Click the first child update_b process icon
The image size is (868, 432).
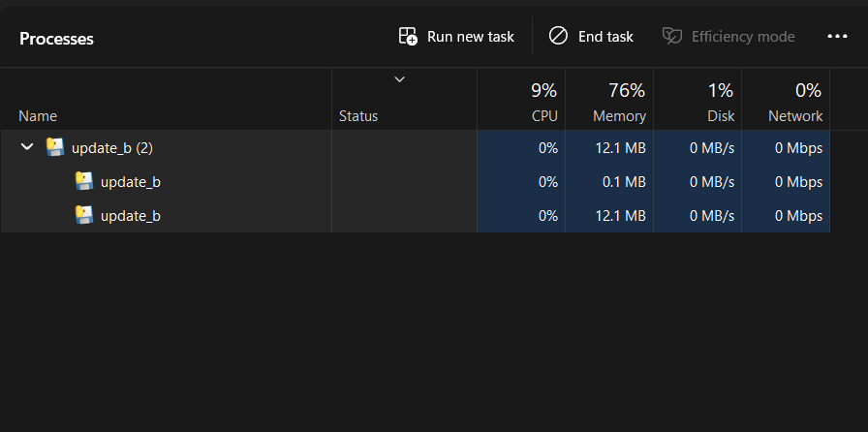pos(84,181)
